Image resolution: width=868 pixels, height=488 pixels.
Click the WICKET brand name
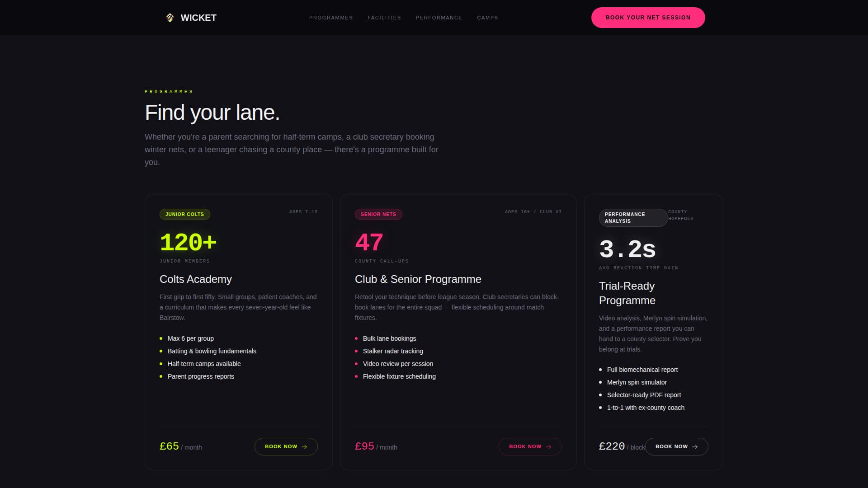[x=198, y=18]
